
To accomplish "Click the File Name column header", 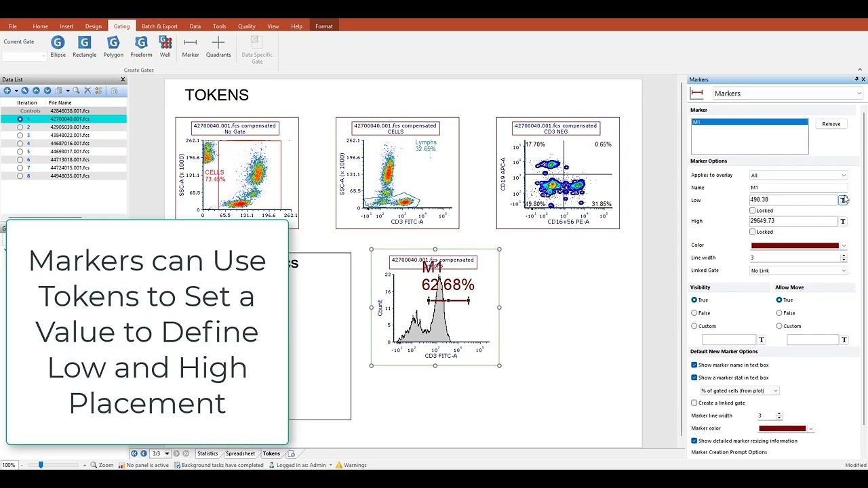I will [60, 103].
